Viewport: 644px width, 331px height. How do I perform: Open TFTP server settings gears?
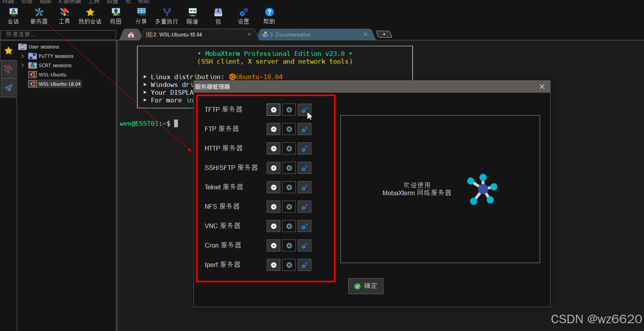click(304, 110)
